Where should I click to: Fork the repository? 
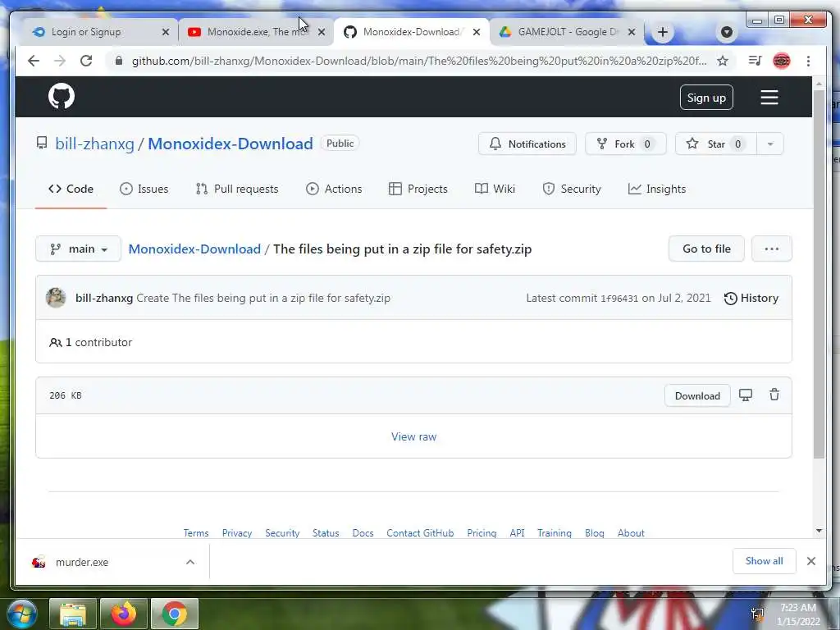tap(625, 144)
